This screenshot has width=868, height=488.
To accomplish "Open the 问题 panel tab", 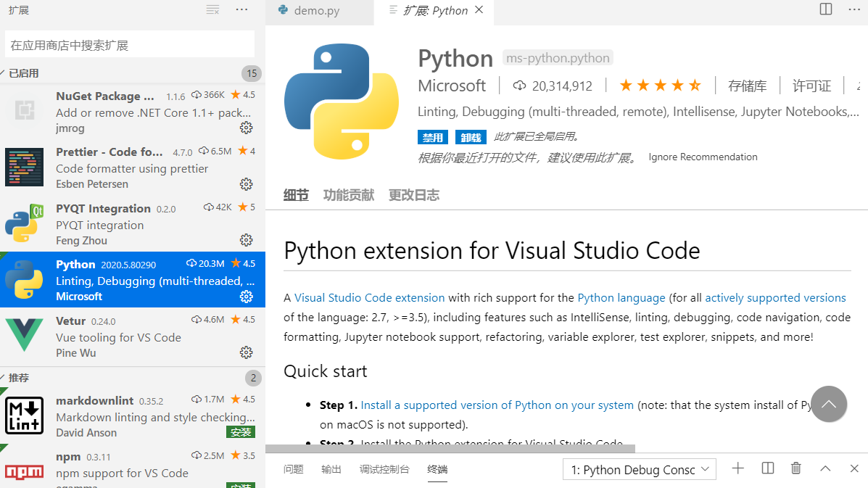I will [x=294, y=469].
